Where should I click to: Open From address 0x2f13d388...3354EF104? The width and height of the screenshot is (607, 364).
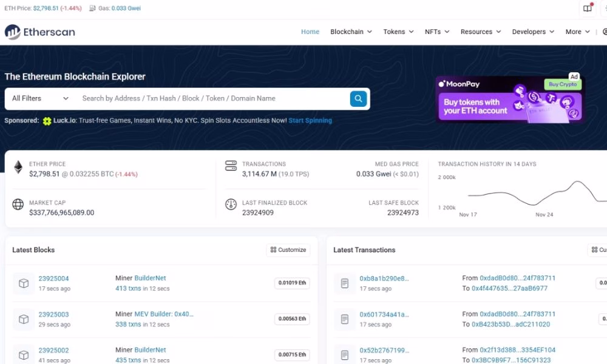coord(518,350)
